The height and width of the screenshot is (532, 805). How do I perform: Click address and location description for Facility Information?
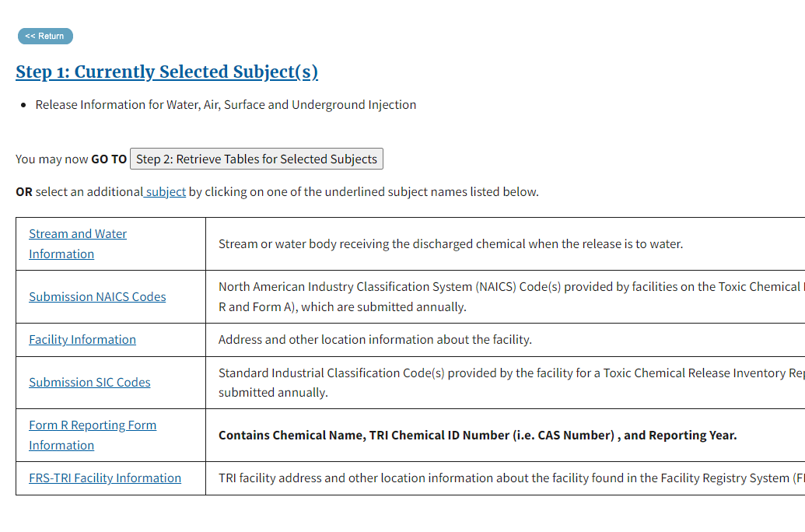(x=375, y=339)
